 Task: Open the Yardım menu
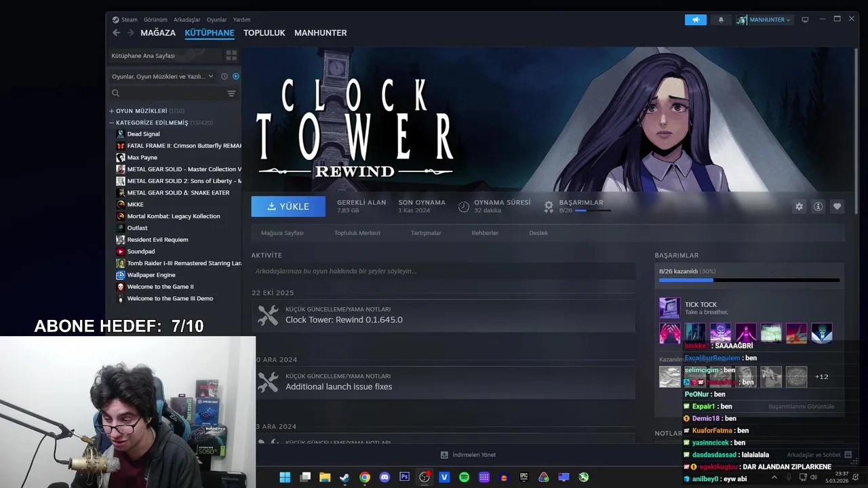[241, 20]
